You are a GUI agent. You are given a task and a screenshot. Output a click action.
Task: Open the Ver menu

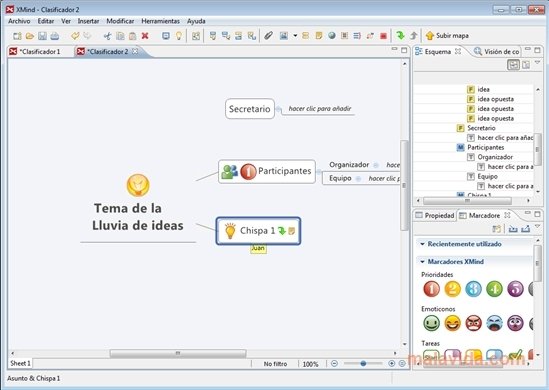point(66,21)
